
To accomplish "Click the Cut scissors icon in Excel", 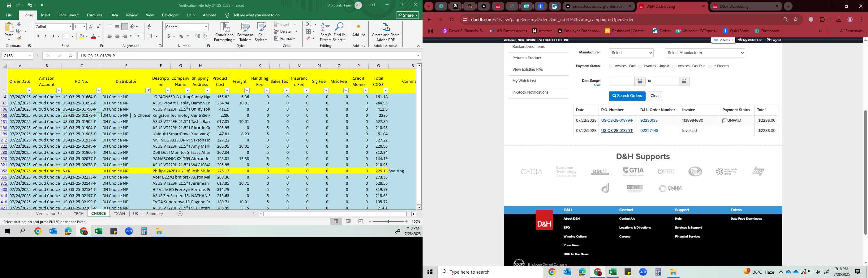I will (x=19, y=24).
